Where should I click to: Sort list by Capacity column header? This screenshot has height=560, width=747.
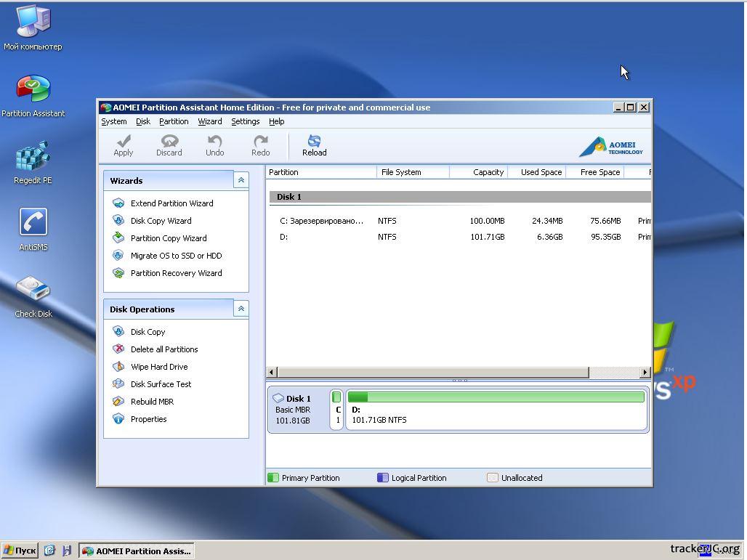pyautogui.click(x=488, y=172)
